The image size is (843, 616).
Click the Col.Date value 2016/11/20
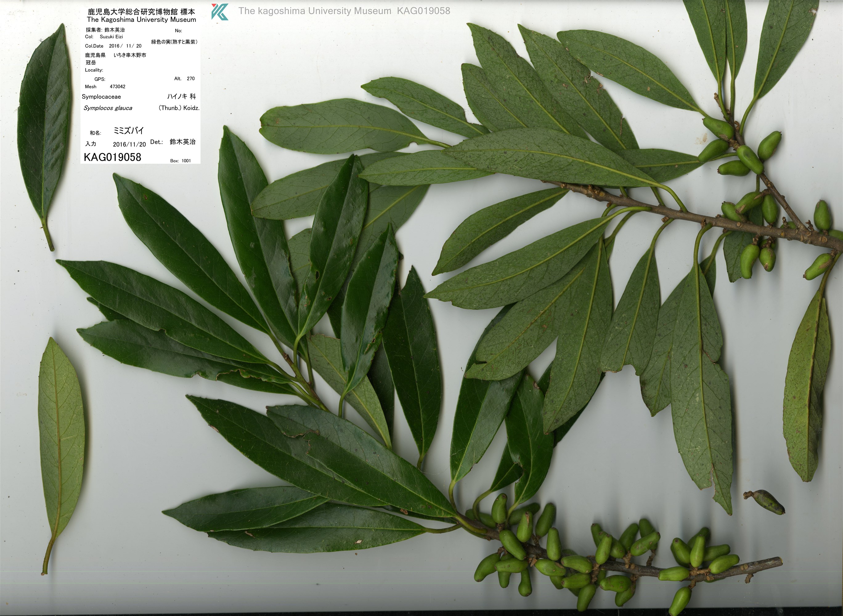125,46
